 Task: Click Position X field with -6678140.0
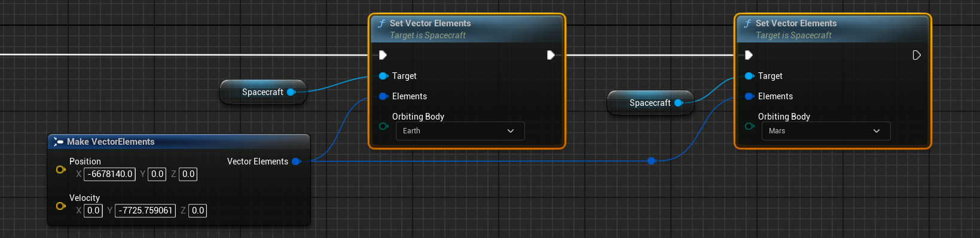coord(110,174)
